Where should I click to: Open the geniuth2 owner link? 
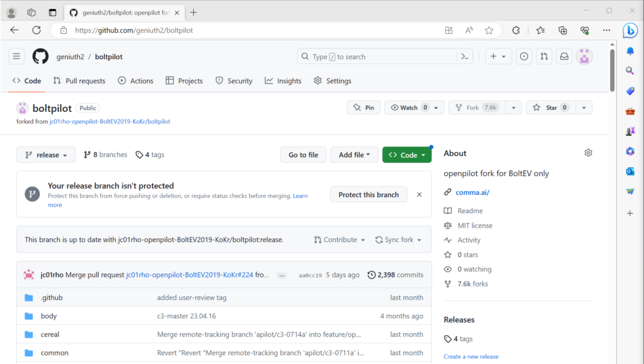(70, 57)
